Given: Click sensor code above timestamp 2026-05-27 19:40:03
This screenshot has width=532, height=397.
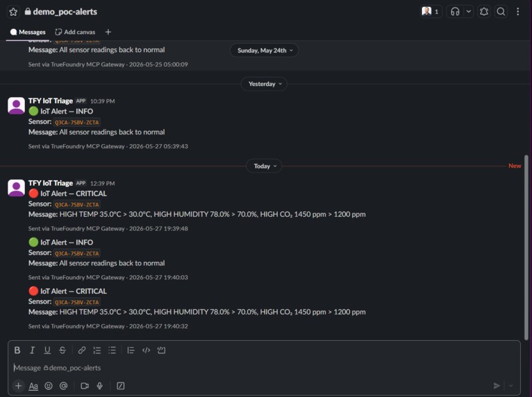Looking at the screenshot, I should click(x=77, y=254).
